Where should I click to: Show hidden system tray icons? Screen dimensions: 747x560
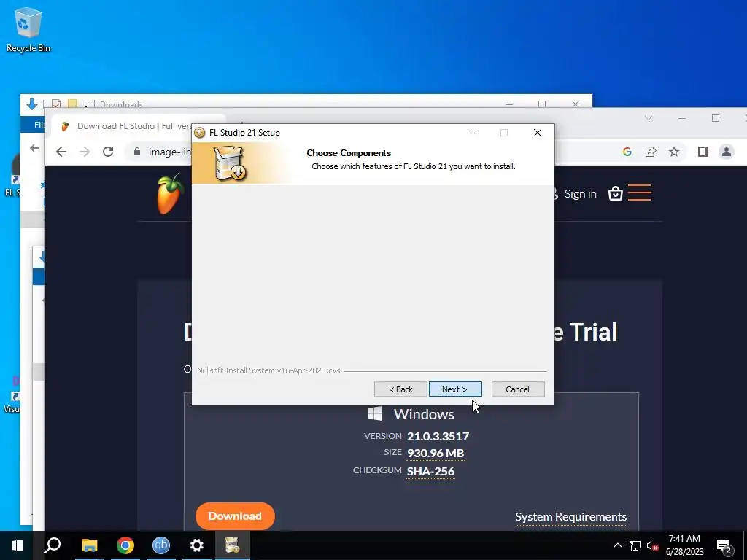tap(617, 545)
